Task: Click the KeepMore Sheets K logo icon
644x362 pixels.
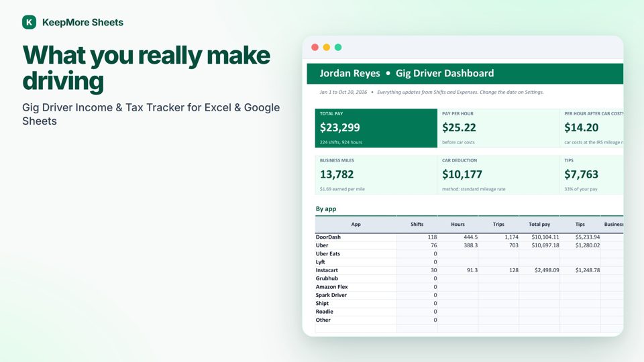Action: [x=29, y=22]
